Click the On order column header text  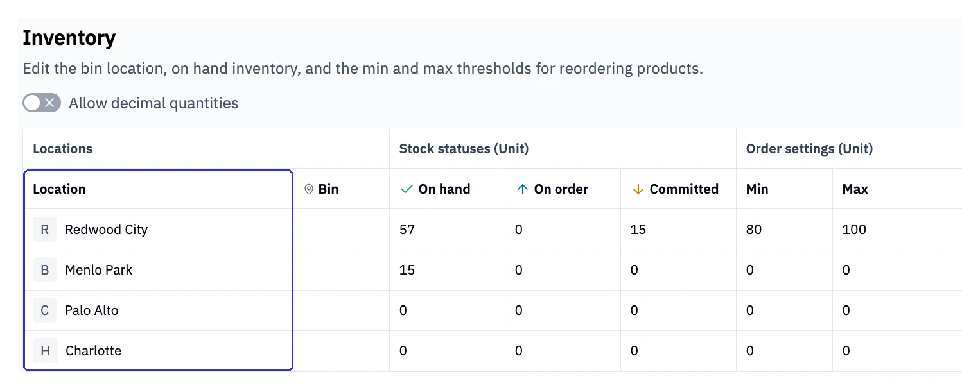(x=561, y=189)
